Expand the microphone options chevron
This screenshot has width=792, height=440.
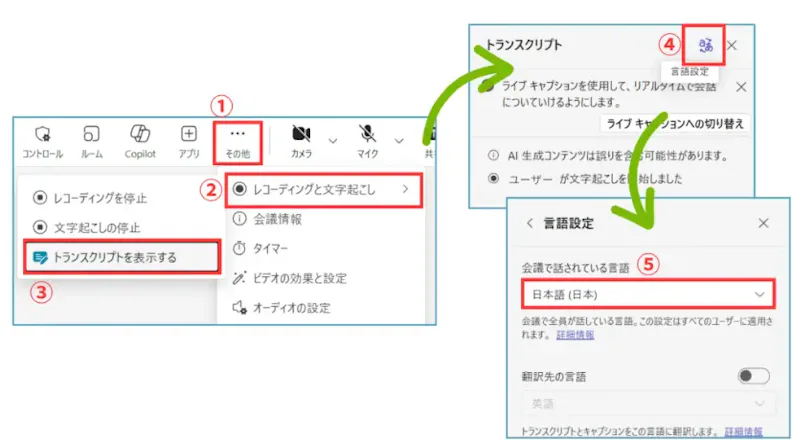(x=399, y=141)
